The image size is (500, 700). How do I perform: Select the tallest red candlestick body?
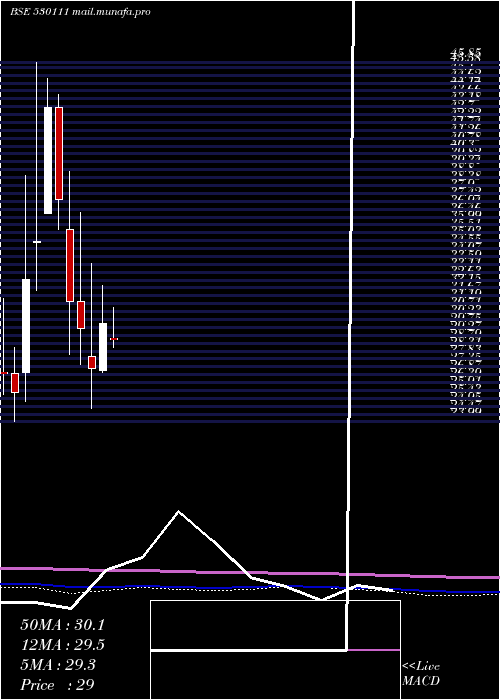click(x=59, y=153)
